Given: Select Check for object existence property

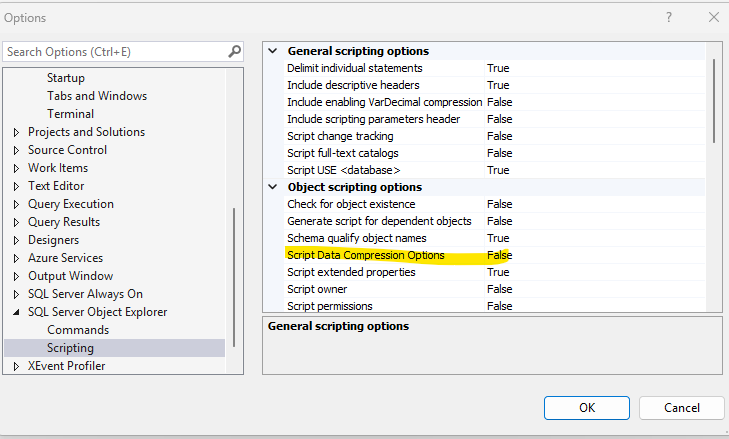Looking at the screenshot, I should pos(351,204).
